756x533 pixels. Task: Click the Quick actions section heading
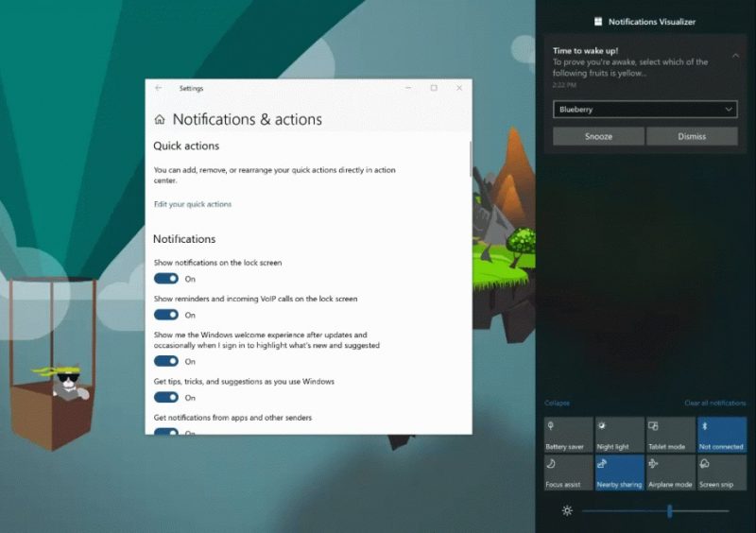point(186,146)
